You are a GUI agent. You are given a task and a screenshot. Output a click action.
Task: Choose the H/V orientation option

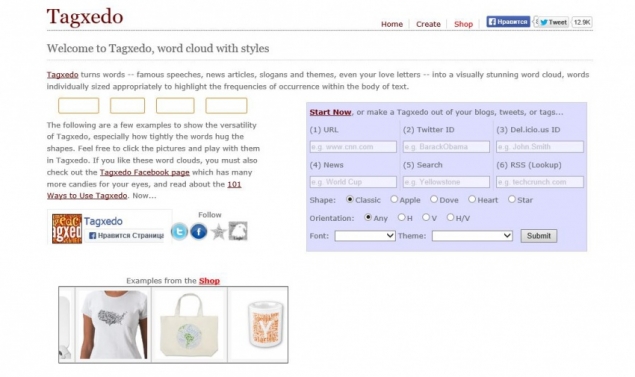point(450,217)
